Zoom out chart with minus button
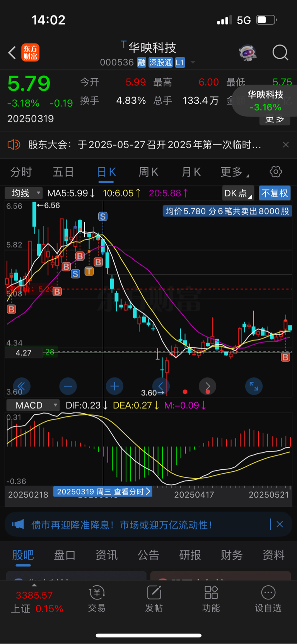Viewport: 297px width, 644px height. coord(68,386)
